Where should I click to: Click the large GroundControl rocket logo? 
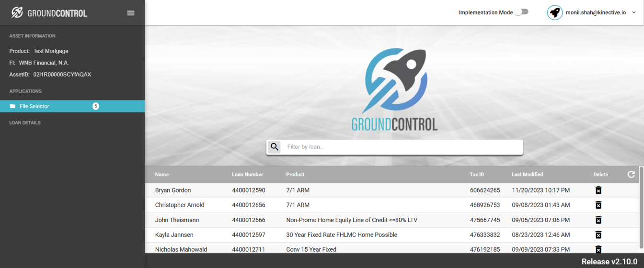tap(395, 89)
